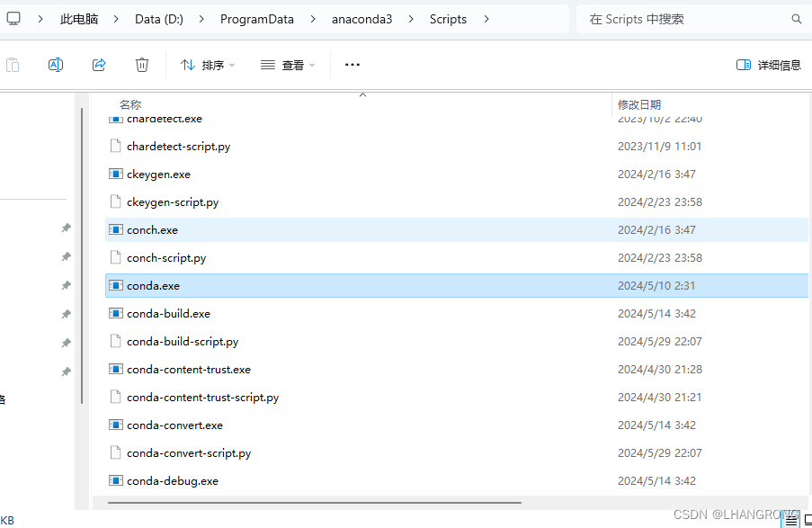Click the conda-convert.exe file icon

115,425
